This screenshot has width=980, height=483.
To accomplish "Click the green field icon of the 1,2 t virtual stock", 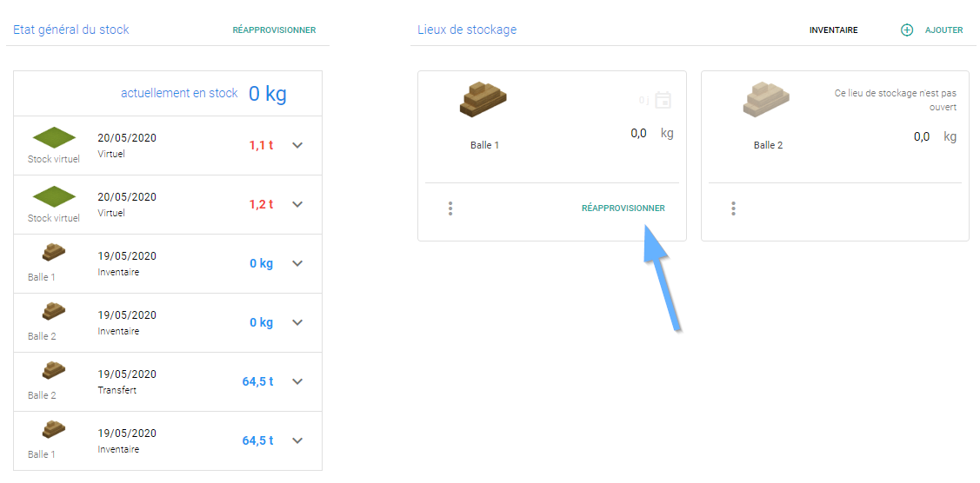I will 55,197.
